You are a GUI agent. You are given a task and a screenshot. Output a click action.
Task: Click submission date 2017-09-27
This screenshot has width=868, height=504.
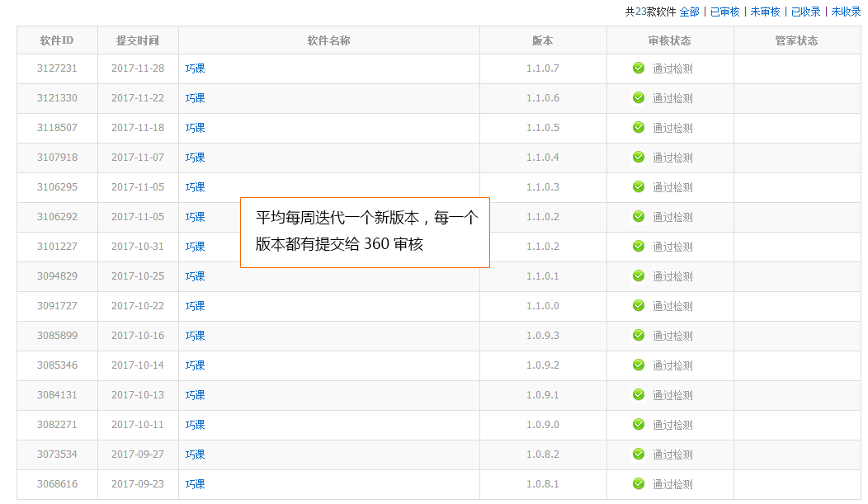tap(138, 455)
